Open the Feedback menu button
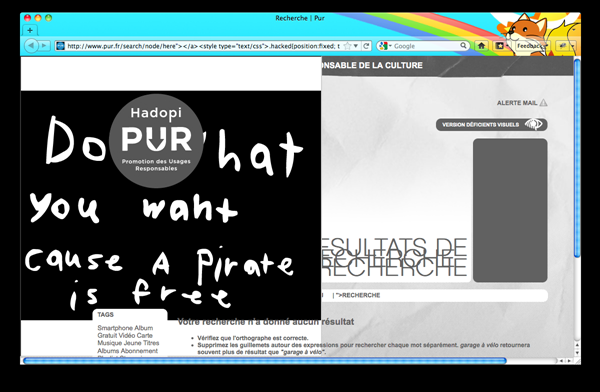This screenshot has height=392, width=600. (x=532, y=46)
